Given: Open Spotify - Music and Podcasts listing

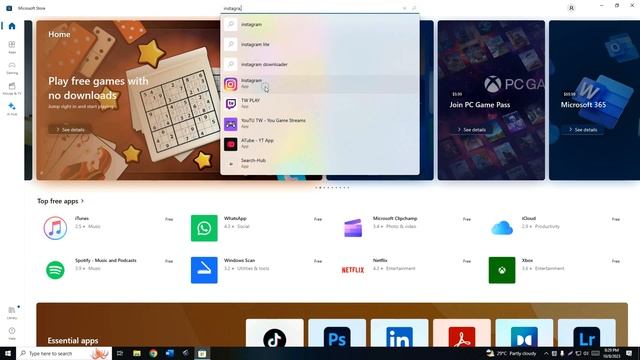Looking at the screenshot, I should (x=109, y=269).
